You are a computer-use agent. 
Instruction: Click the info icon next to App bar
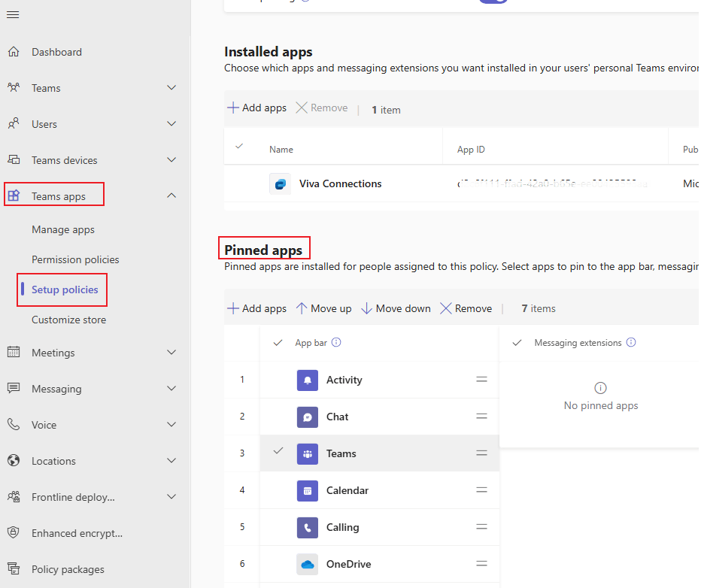[336, 342]
